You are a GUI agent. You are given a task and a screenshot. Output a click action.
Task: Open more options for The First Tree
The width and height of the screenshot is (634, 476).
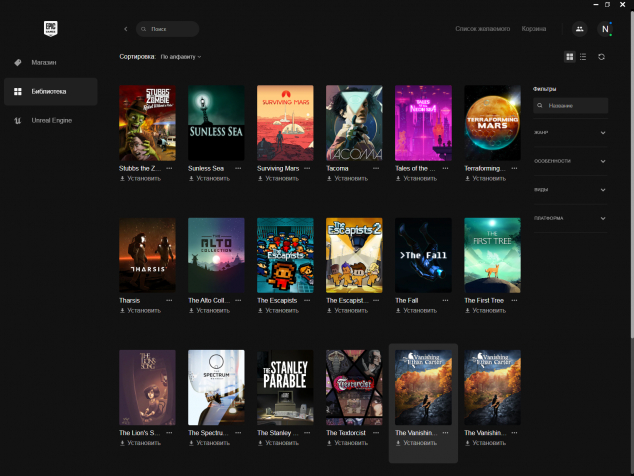click(x=514, y=300)
